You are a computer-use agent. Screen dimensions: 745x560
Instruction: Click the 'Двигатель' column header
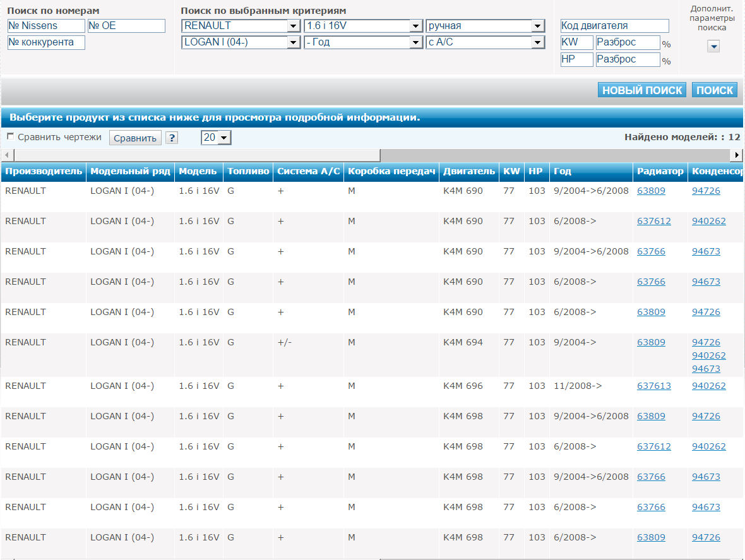[x=469, y=172]
